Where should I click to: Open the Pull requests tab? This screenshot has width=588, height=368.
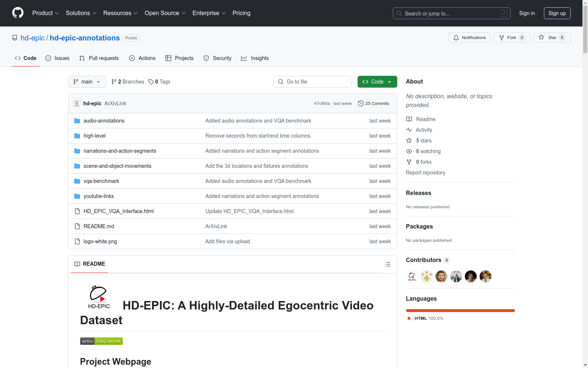(x=99, y=58)
